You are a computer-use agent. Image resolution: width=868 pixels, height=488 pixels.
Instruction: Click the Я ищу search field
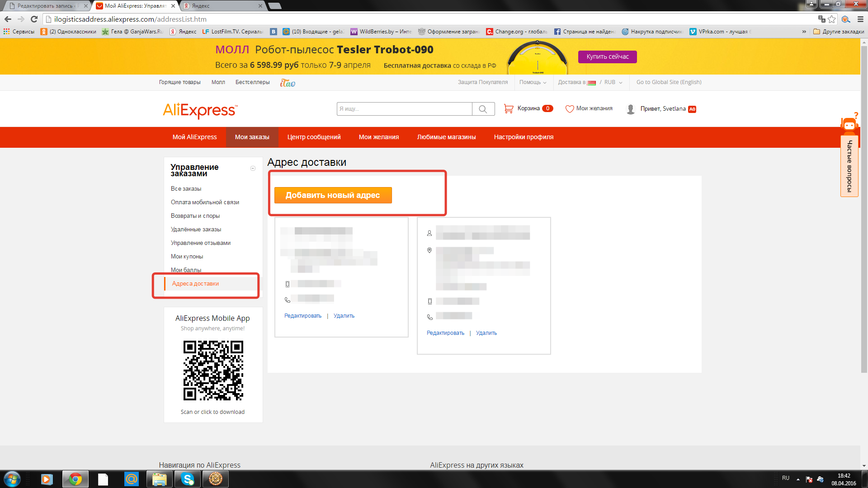click(404, 109)
